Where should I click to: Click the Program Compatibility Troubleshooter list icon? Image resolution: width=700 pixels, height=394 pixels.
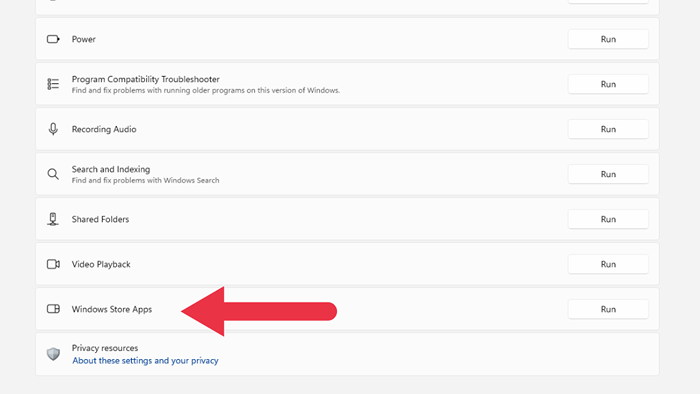(x=53, y=84)
